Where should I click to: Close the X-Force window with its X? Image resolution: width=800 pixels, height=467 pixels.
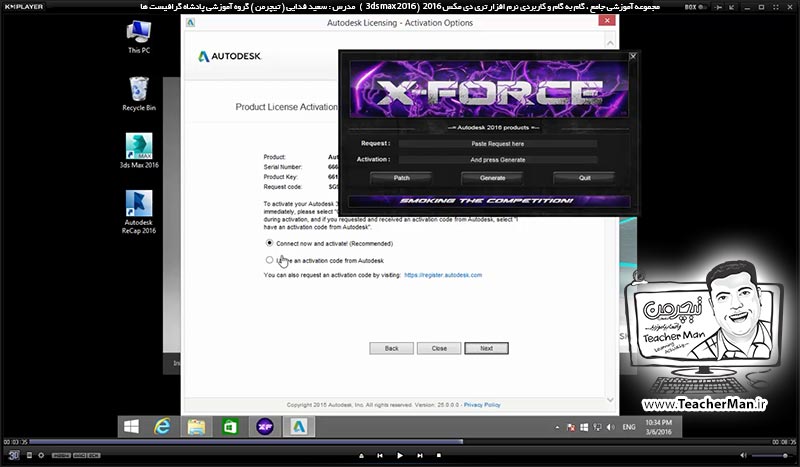click(633, 56)
